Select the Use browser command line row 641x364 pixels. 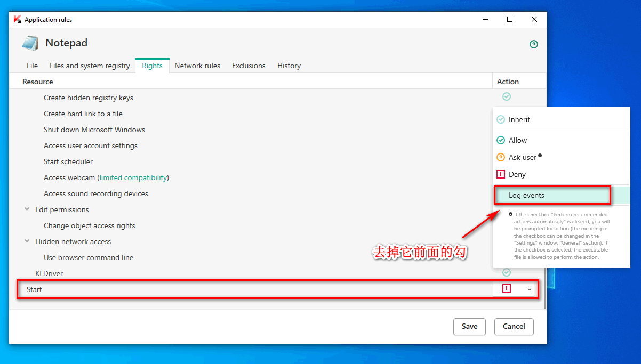click(89, 257)
